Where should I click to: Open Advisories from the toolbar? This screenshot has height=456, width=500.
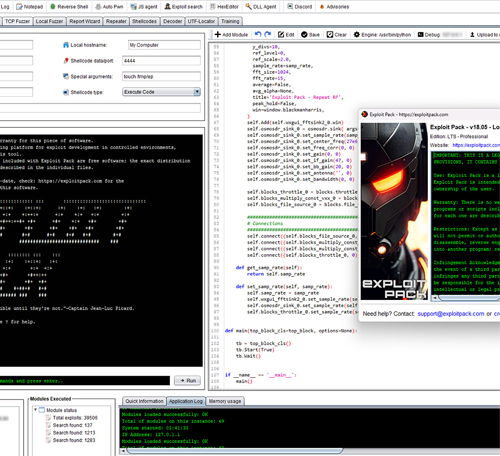click(x=334, y=7)
